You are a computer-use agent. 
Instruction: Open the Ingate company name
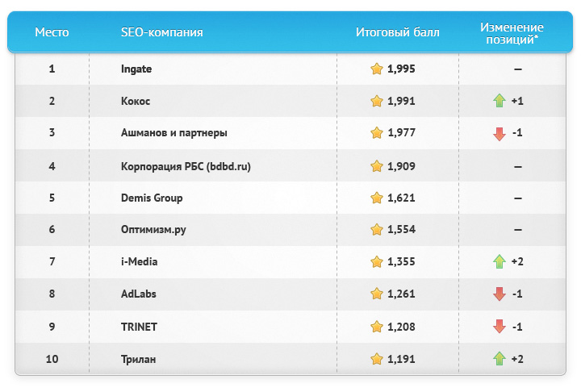(136, 69)
